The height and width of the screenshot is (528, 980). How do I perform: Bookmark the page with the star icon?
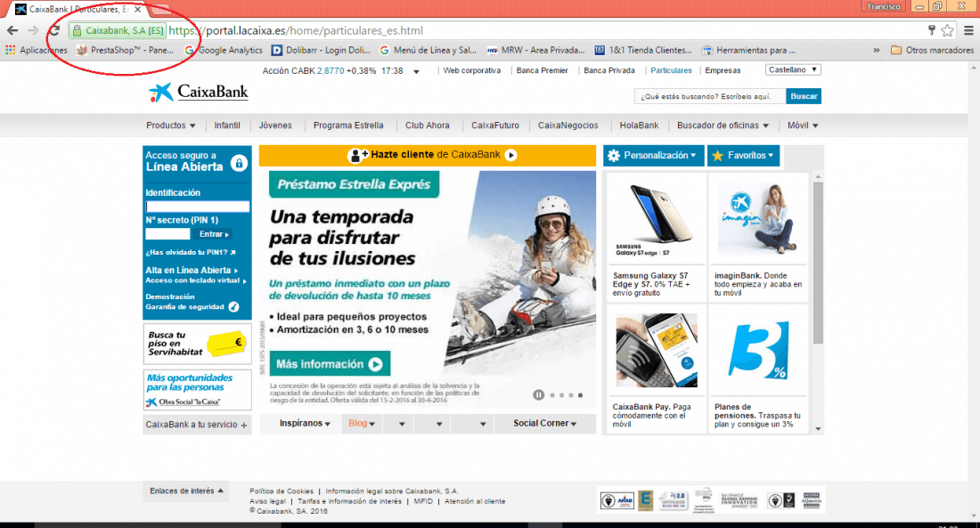coord(948,30)
